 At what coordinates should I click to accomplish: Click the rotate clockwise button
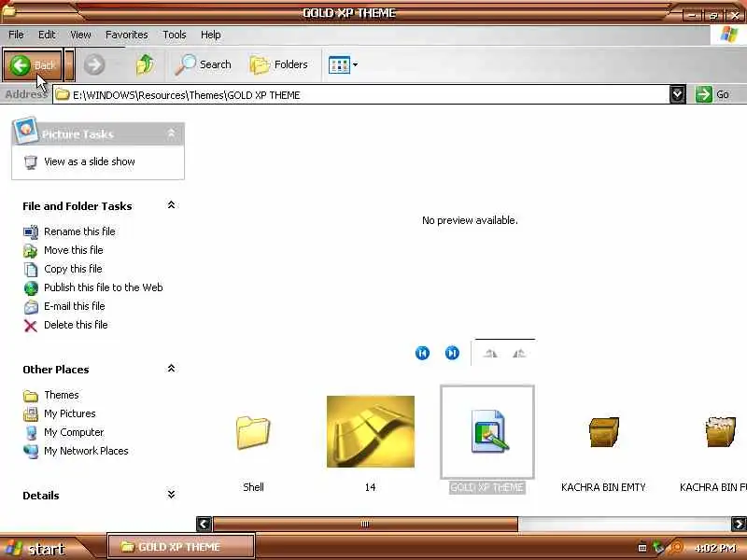pos(490,354)
